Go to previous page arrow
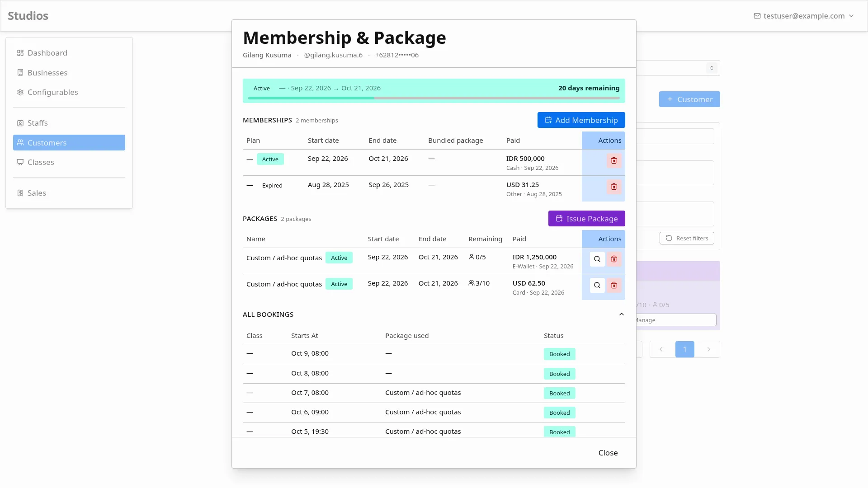 click(x=661, y=349)
